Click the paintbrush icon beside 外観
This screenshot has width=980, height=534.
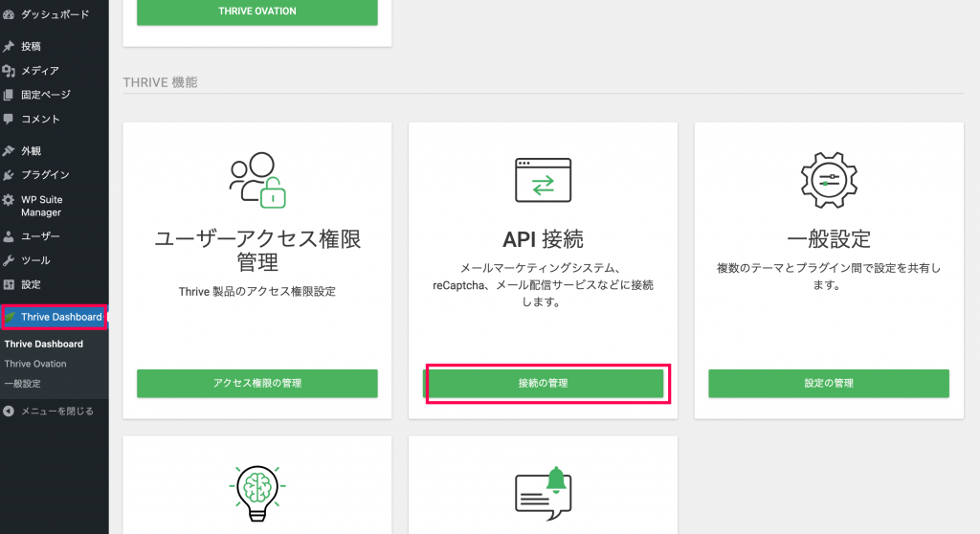(8, 150)
